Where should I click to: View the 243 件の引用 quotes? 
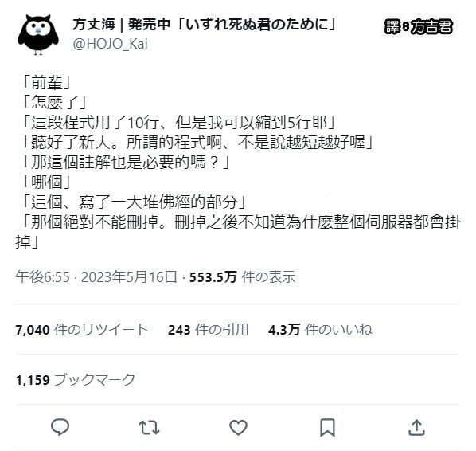click(209, 329)
